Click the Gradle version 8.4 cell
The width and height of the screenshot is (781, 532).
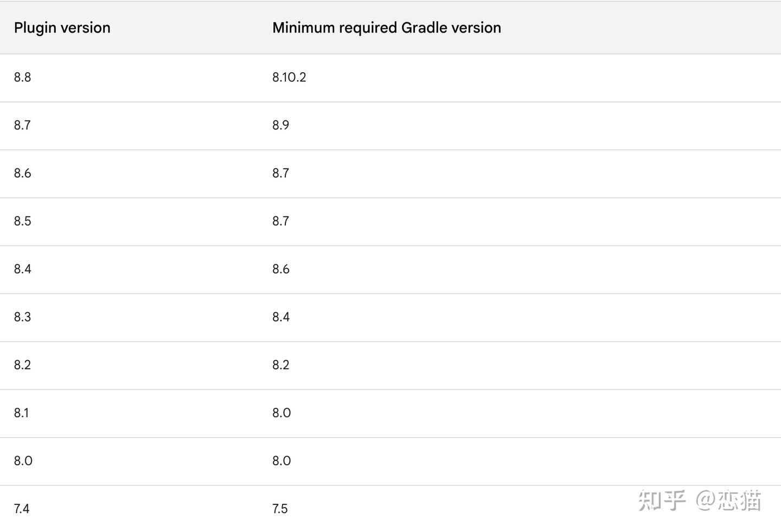coord(281,317)
